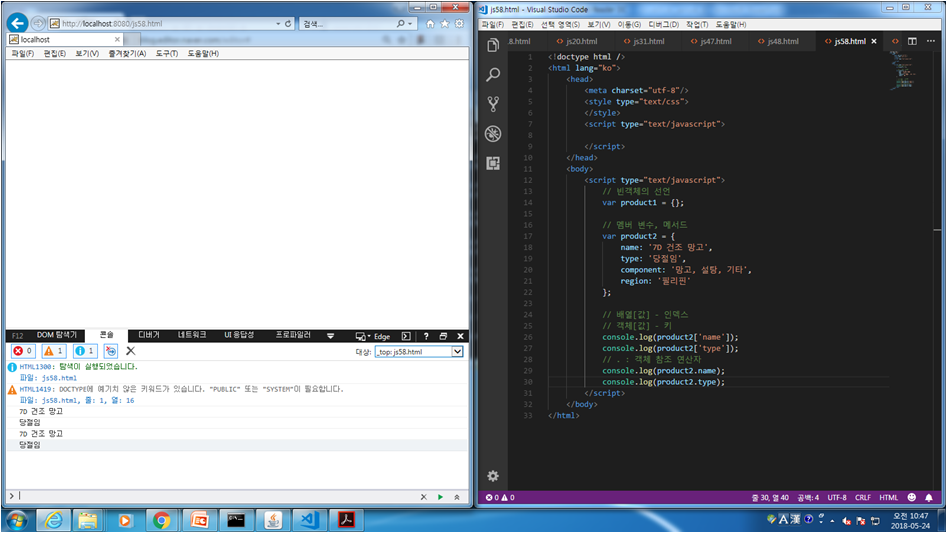Switch to DOM 탐색기 tab
The height and width of the screenshot is (533, 947).
pyautogui.click(x=57, y=335)
